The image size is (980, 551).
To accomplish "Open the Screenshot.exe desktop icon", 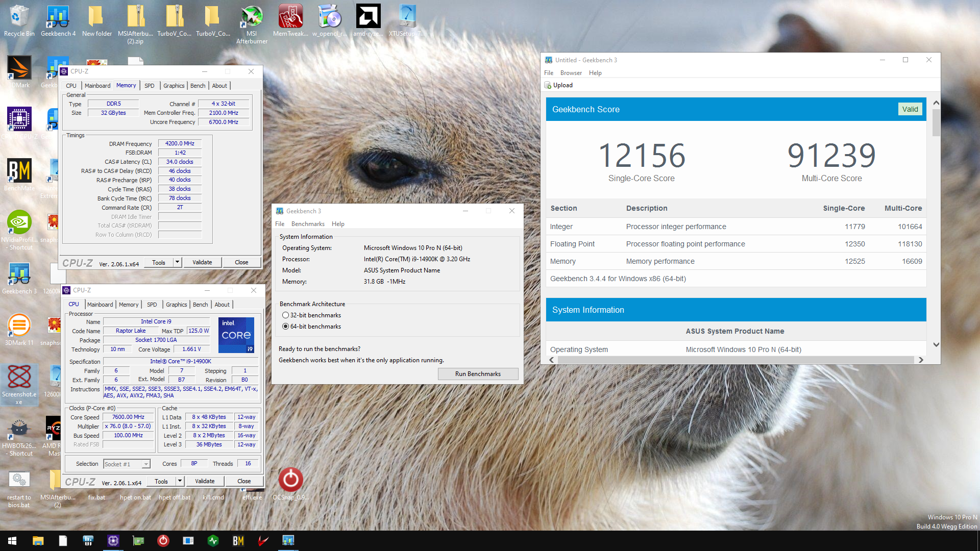I will coord(19,384).
